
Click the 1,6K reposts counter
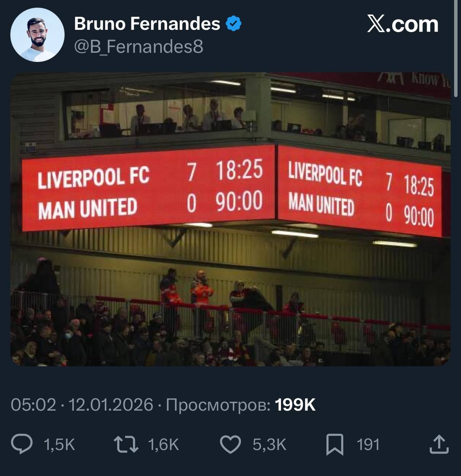(163, 445)
